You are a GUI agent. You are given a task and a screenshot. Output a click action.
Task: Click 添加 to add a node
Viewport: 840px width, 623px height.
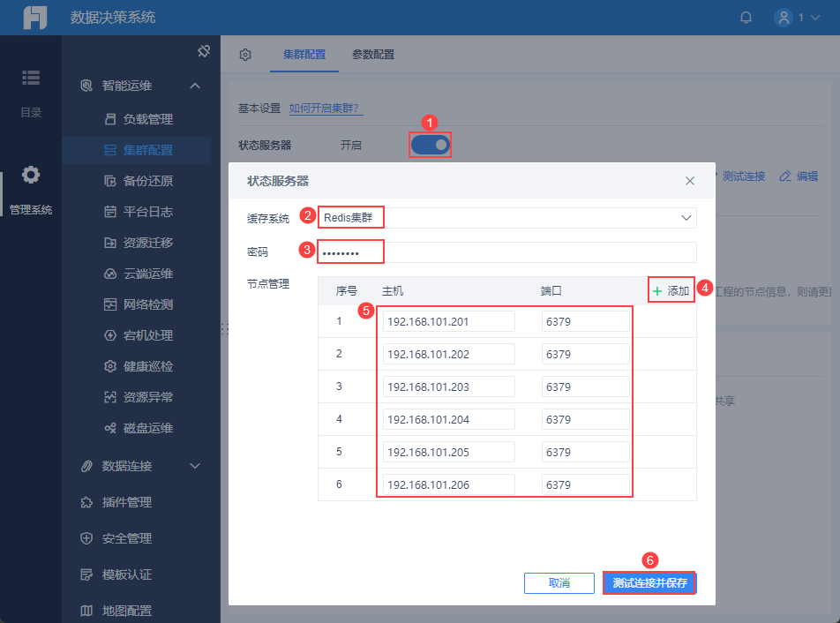tap(671, 291)
